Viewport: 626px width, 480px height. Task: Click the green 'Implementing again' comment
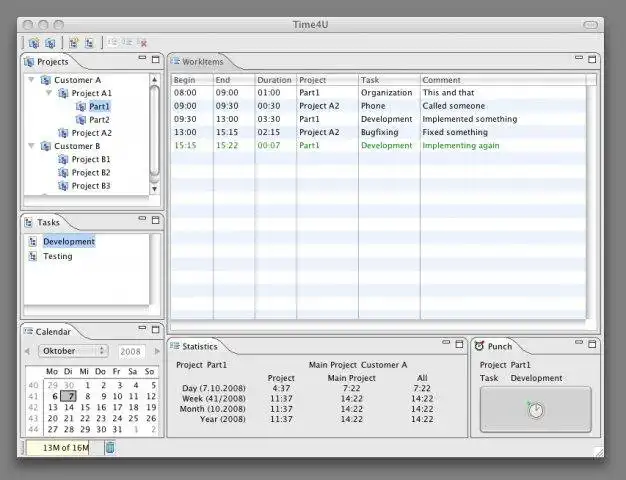461,145
